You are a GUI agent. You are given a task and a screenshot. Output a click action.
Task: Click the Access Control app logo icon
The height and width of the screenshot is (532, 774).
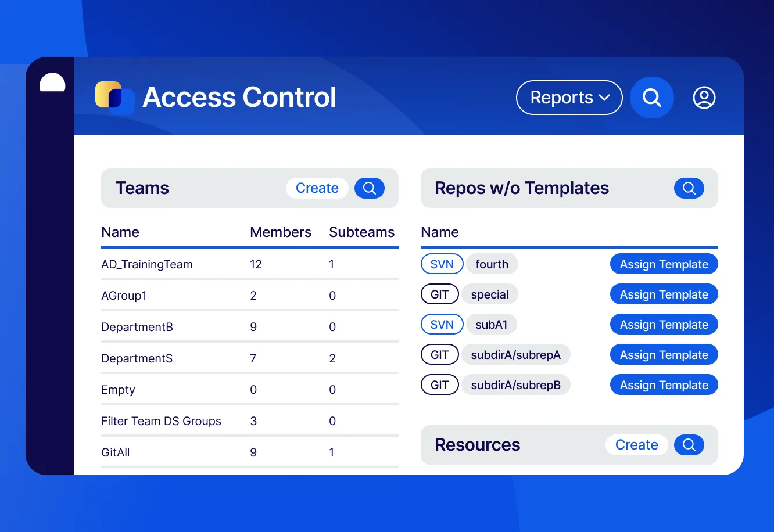[114, 97]
